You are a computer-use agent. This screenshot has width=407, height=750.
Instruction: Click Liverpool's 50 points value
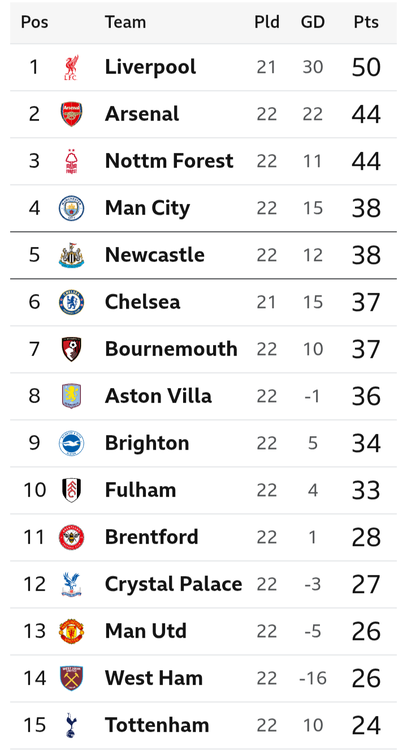[366, 67]
